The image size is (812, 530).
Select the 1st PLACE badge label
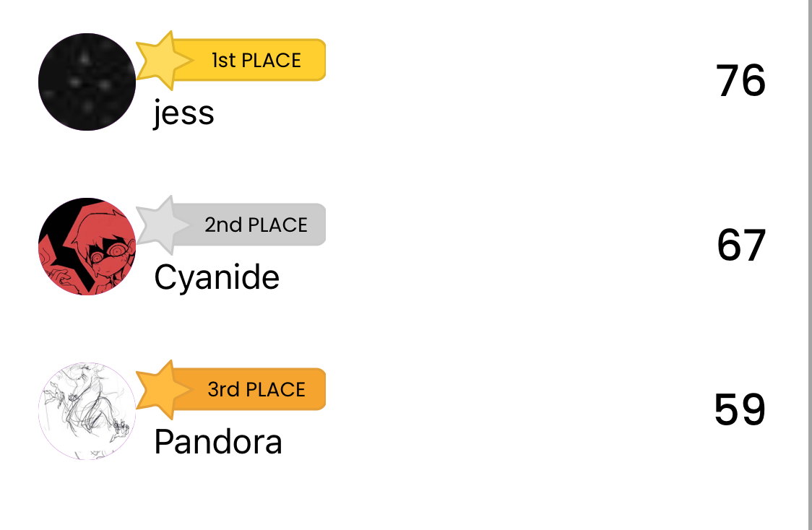click(256, 61)
